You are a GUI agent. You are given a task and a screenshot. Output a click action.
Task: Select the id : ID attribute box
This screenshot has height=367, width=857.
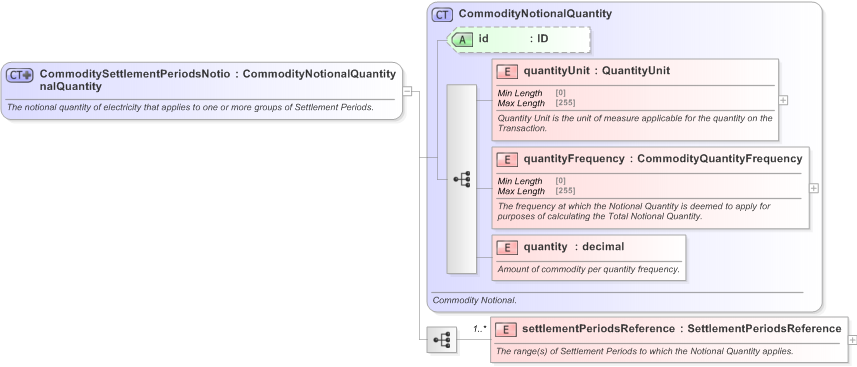click(x=519, y=39)
